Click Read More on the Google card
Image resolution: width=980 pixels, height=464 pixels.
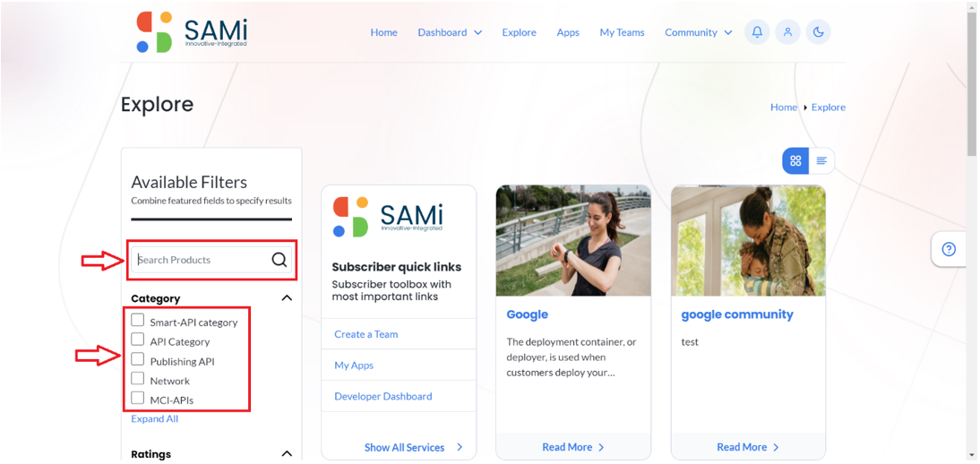coord(567,447)
